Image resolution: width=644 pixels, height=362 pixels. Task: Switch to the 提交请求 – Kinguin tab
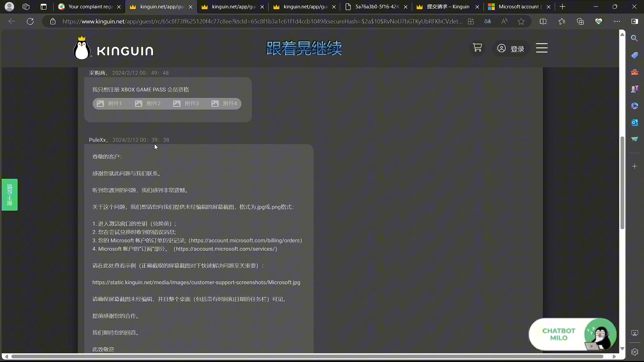tap(448, 7)
